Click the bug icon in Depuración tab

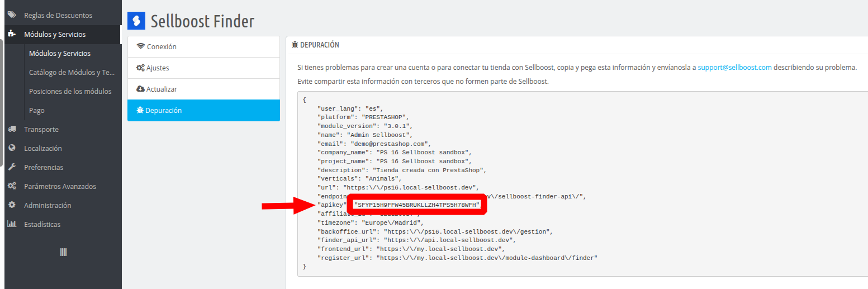pyautogui.click(x=140, y=110)
